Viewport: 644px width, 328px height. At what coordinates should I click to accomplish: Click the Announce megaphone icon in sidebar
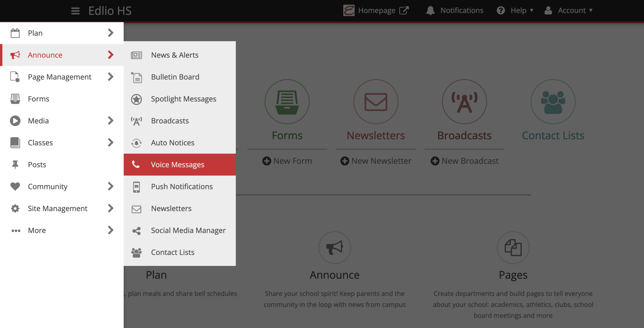click(15, 55)
